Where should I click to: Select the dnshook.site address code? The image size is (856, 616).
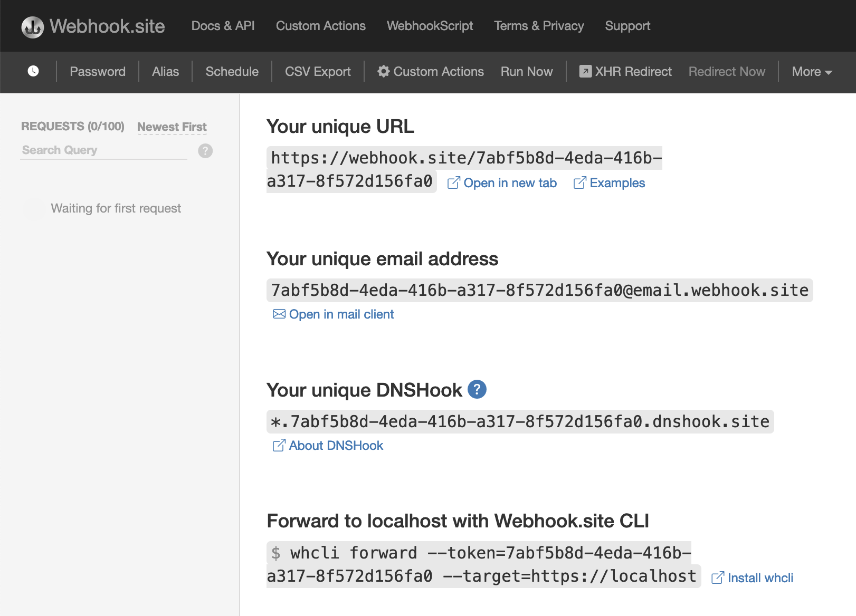pos(520,421)
